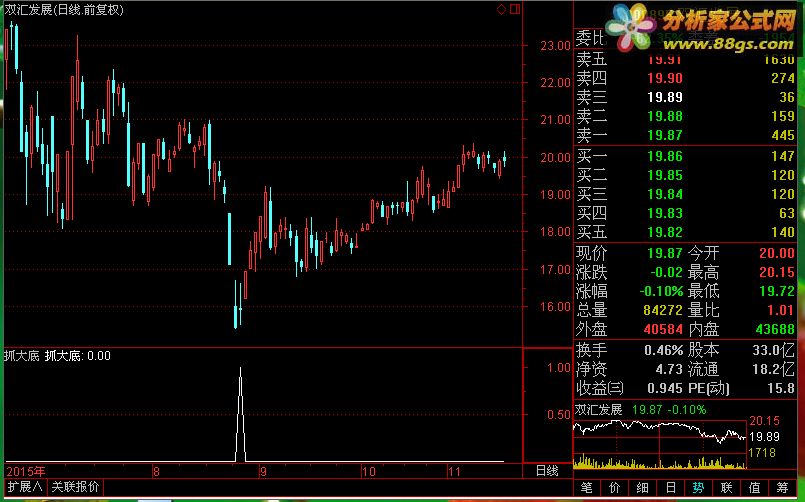Click the last candlestick near 20.00
Image resolution: width=805 pixels, height=502 pixels.
[505, 159]
